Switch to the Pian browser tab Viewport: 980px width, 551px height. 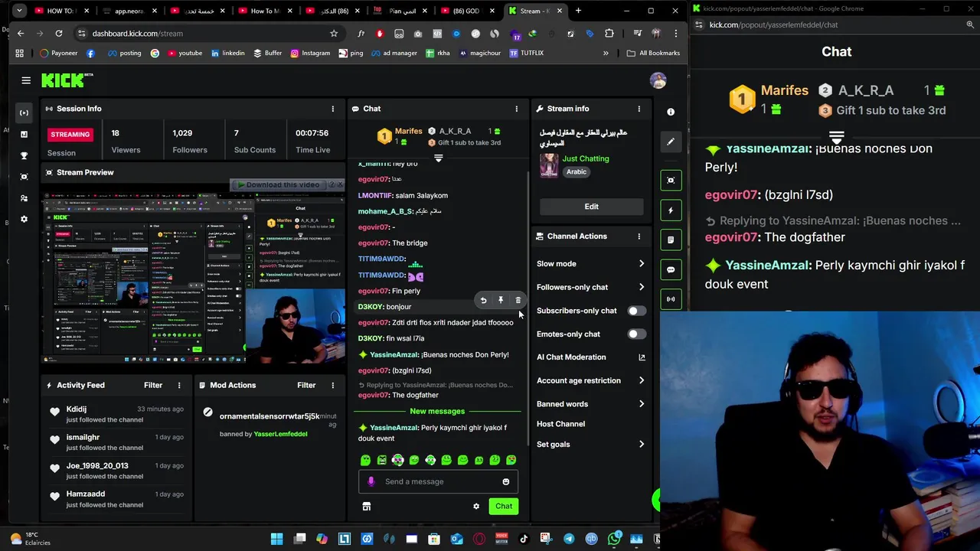[401, 11]
